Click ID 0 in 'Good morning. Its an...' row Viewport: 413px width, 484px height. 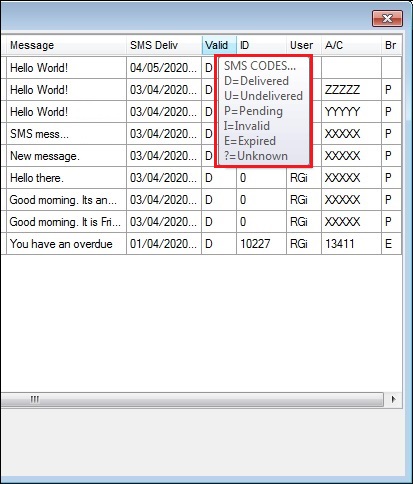coord(261,200)
